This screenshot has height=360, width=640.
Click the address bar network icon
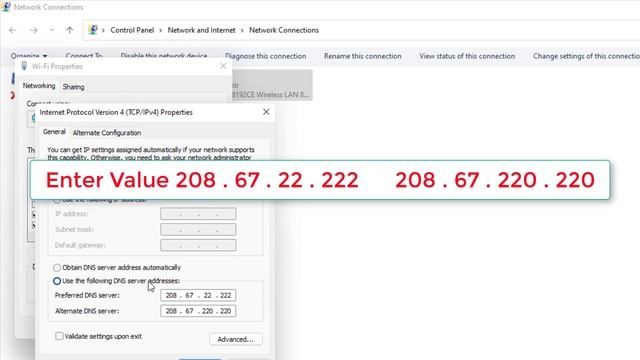[93, 30]
